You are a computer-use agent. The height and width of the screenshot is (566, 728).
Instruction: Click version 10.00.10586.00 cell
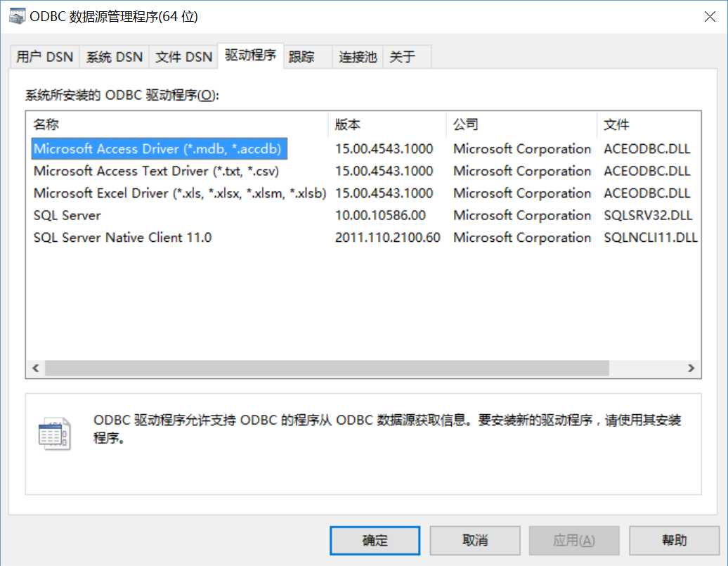[x=380, y=216]
